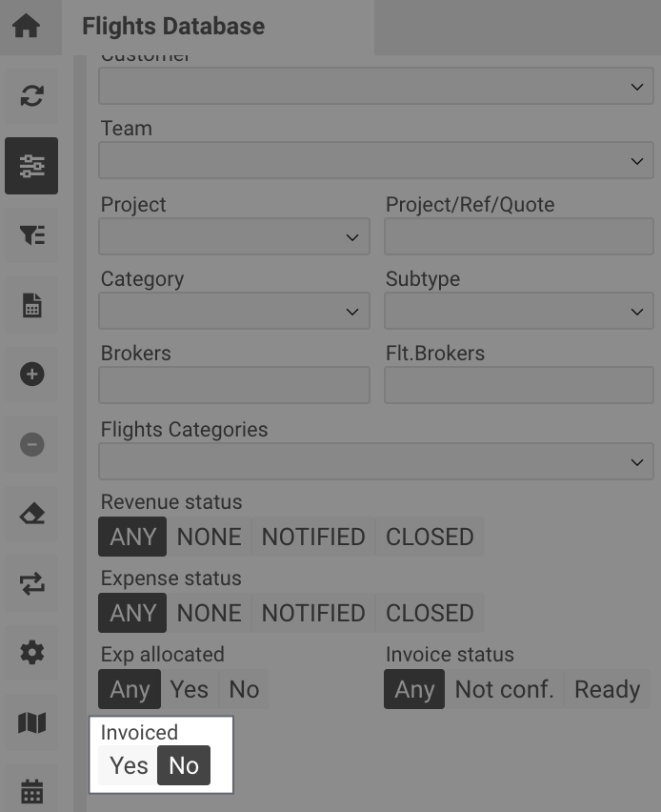Expand the Team dropdown
This screenshot has width=661, height=812.
click(x=376, y=160)
